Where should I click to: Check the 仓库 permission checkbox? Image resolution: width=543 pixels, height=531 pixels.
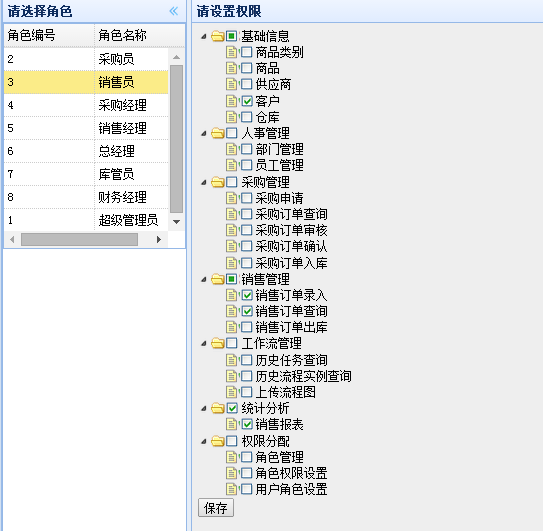click(x=247, y=117)
